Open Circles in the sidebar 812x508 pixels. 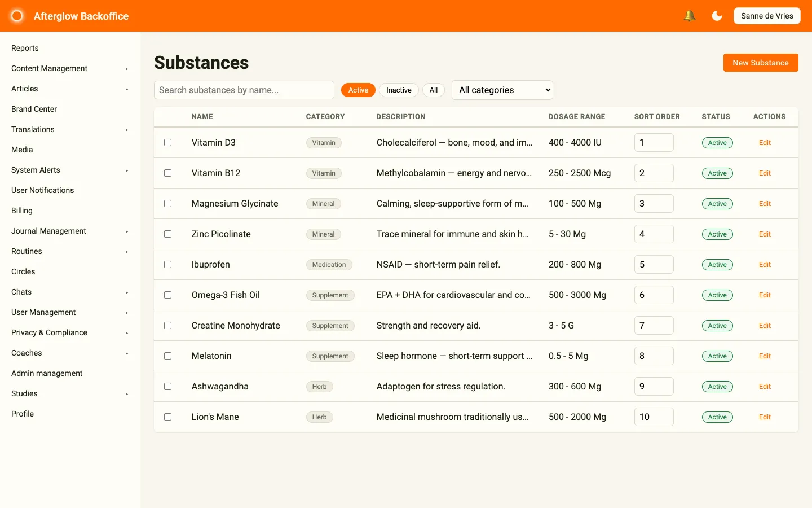coord(23,271)
